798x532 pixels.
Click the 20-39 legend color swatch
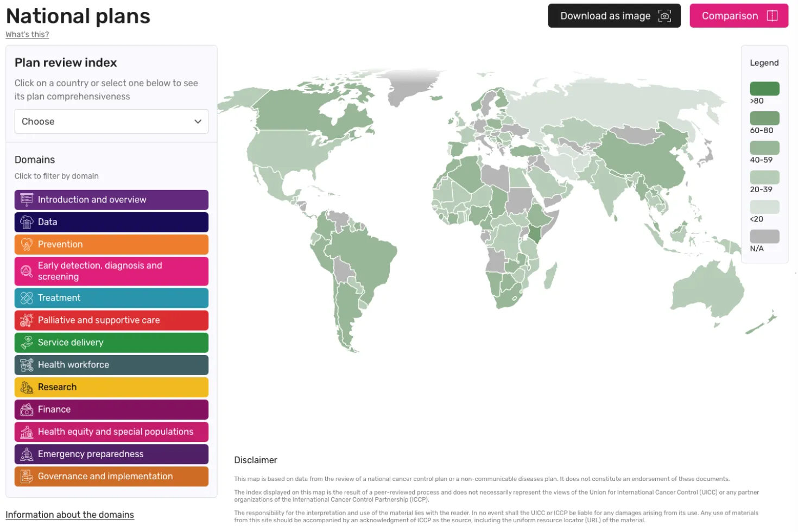tap(764, 178)
